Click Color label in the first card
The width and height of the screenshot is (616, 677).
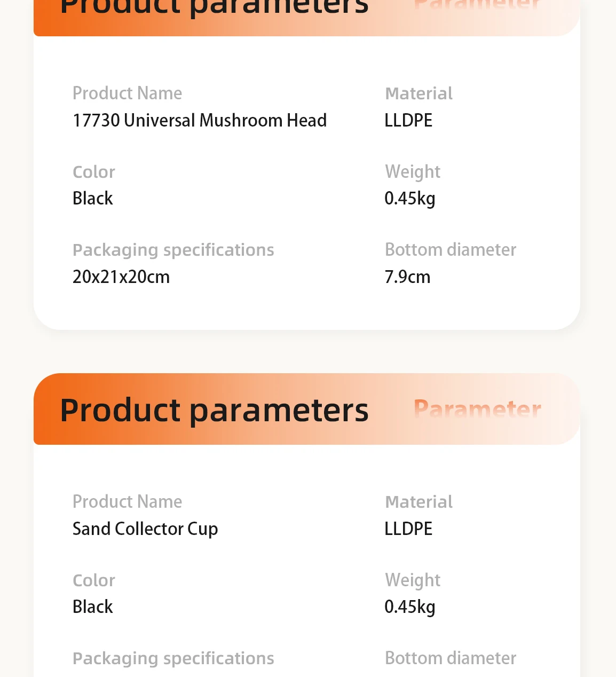tap(94, 172)
